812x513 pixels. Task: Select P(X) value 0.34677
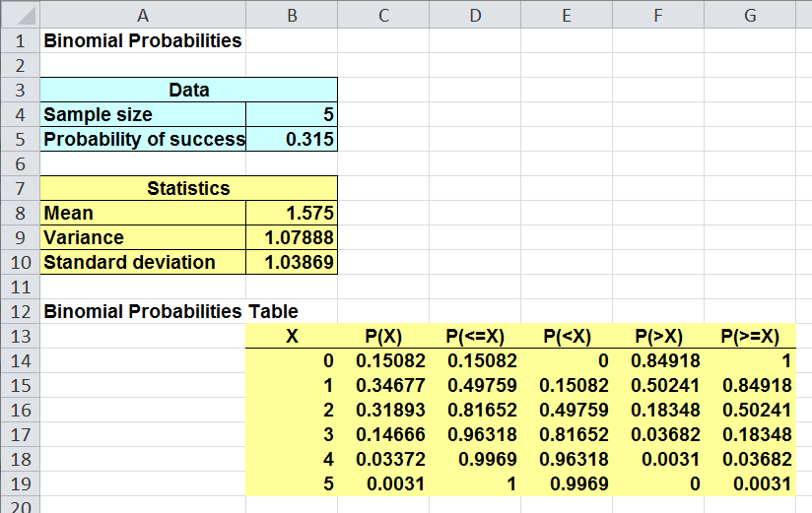click(x=383, y=385)
